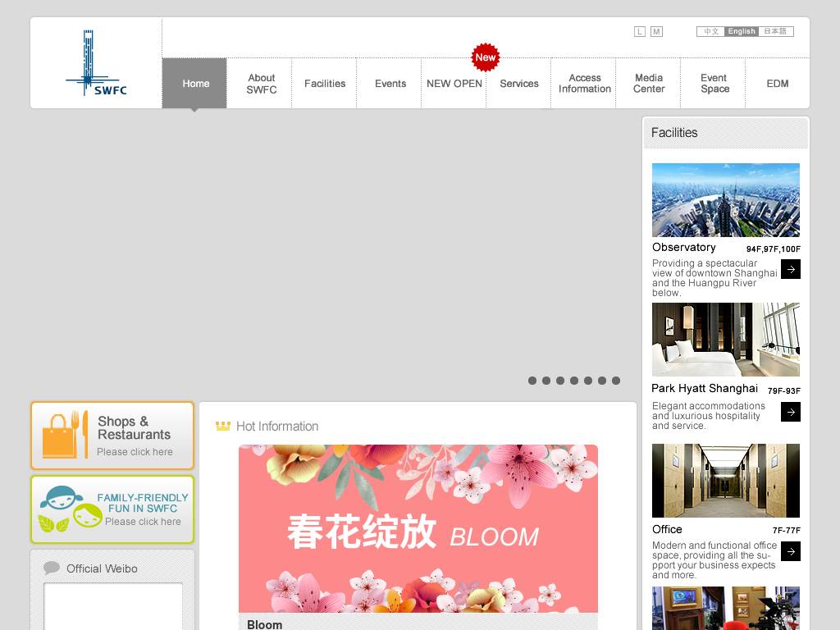Switch language to Chinese 中文

pyautogui.click(x=710, y=32)
